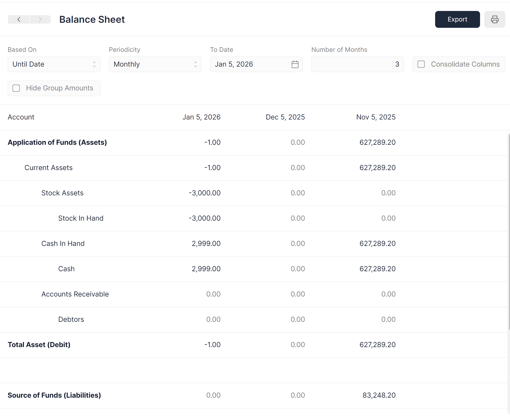The image size is (510, 420).
Task: Click the back navigation arrow
Action: coord(19,19)
